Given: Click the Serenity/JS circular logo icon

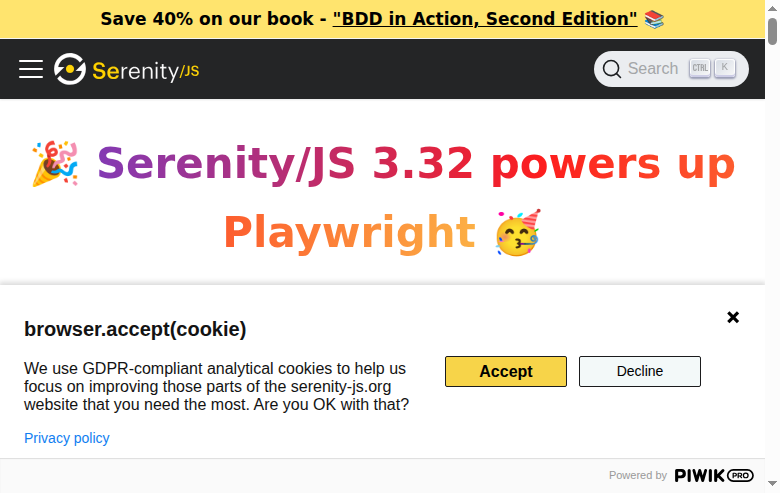Looking at the screenshot, I should [x=70, y=69].
